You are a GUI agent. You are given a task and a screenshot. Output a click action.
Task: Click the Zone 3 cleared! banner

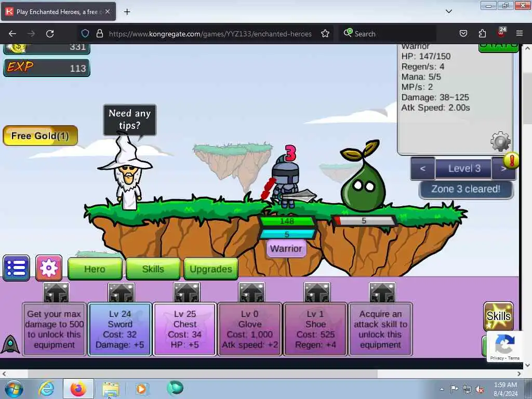pyautogui.click(x=466, y=189)
